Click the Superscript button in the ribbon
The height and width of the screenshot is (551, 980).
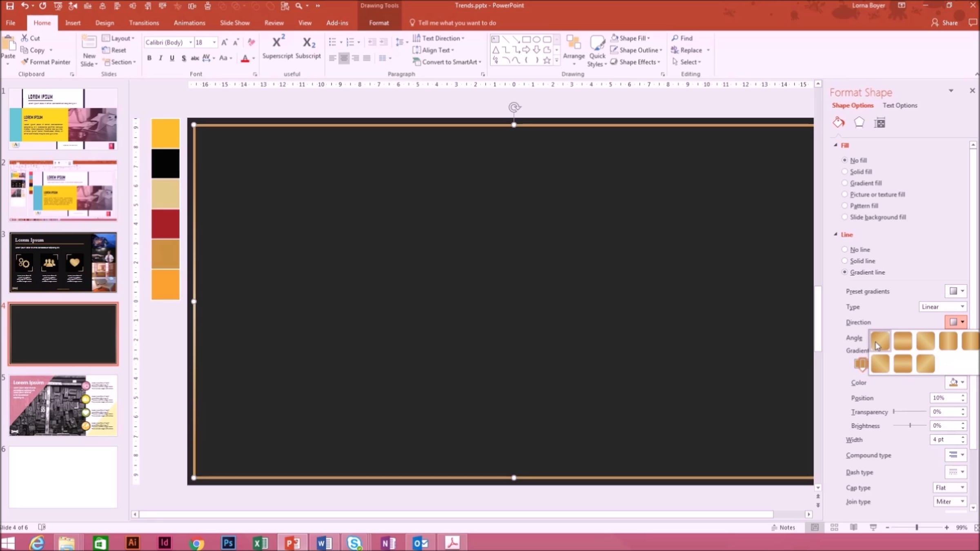pyautogui.click(x=277, y=47)
